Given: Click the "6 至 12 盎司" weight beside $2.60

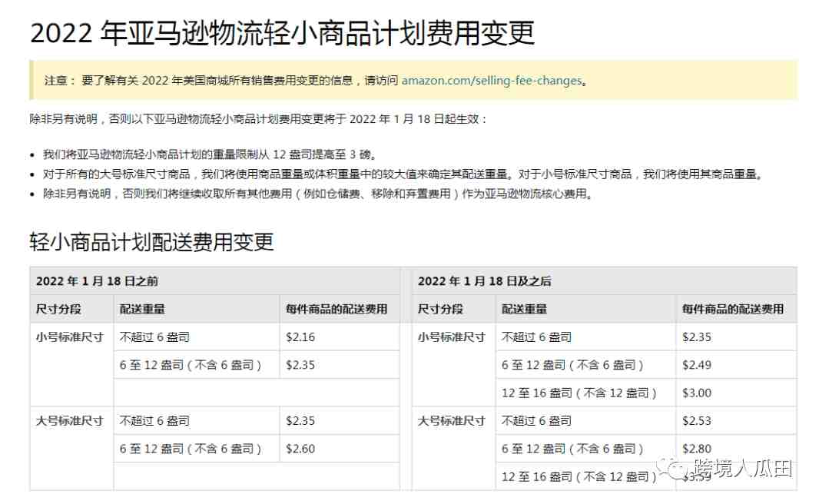Looking at the screenshot, I should [x=190, y=449].
